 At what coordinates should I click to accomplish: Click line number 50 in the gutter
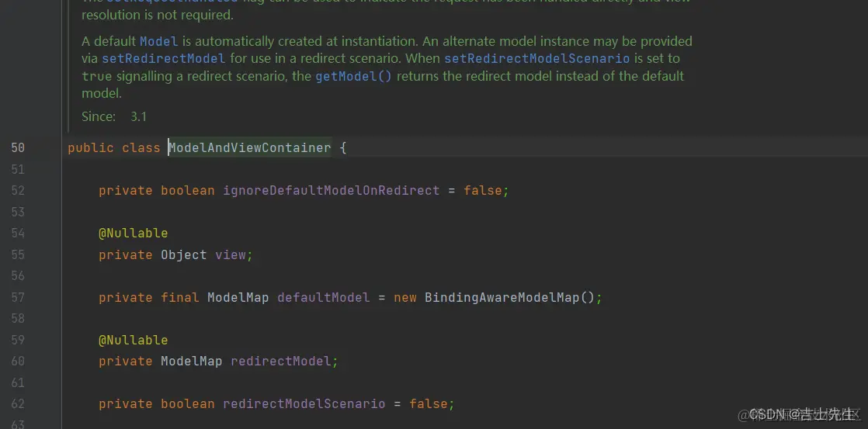(x=18, y=147)
